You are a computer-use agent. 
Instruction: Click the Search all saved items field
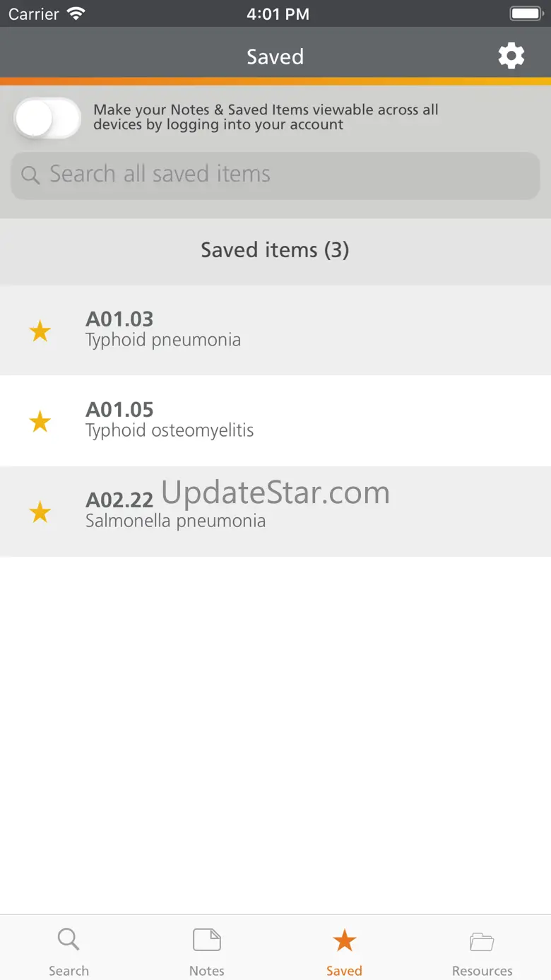(x=275, y=175)
